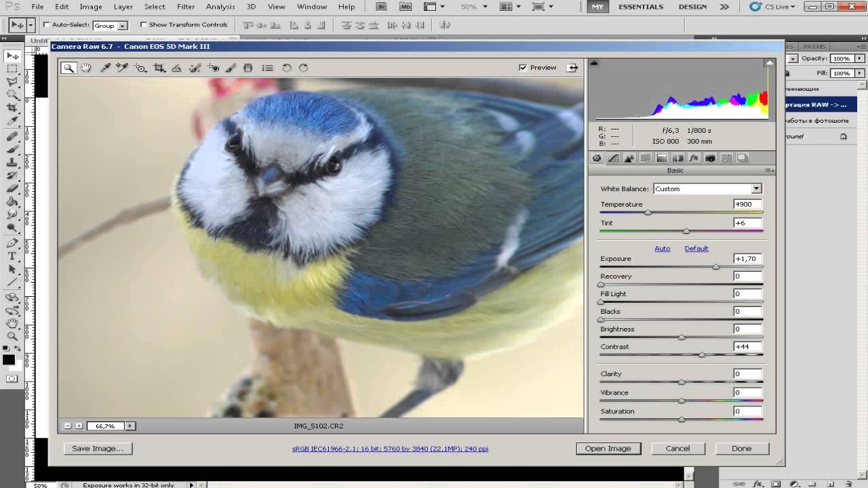Click the Exposure slider handle

(x=716, y=267)
